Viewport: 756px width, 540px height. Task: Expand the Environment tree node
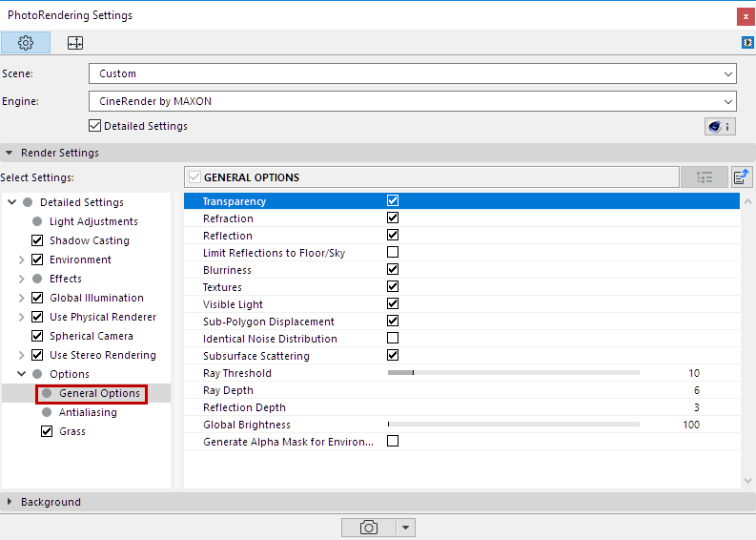click(x=21, y=260)
